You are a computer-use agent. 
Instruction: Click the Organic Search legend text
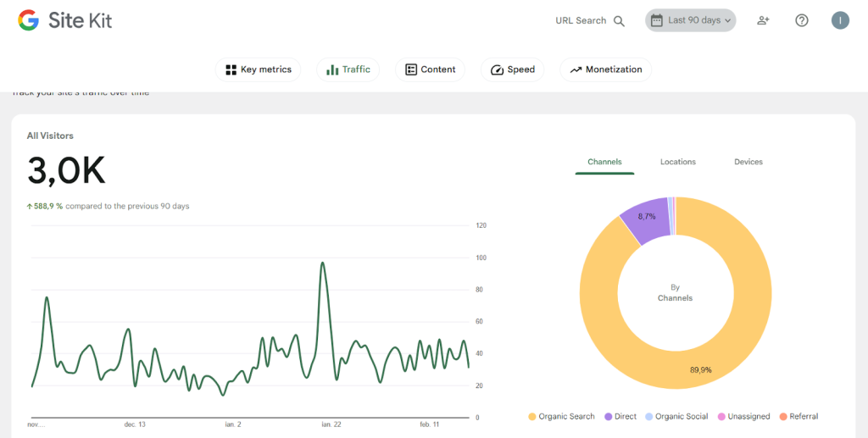pyautogui.click(x=567, y=417)
